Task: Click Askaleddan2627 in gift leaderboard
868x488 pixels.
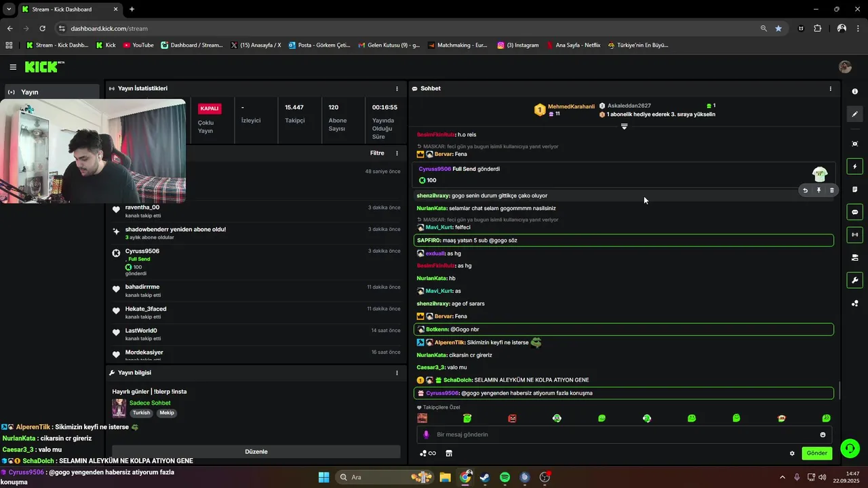Action: 629,106
